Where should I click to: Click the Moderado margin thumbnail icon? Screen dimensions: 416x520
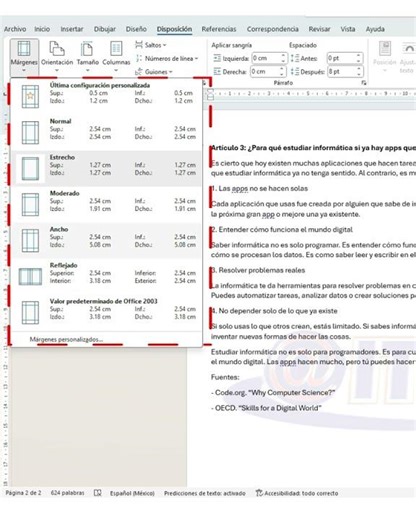pos(30,204)
